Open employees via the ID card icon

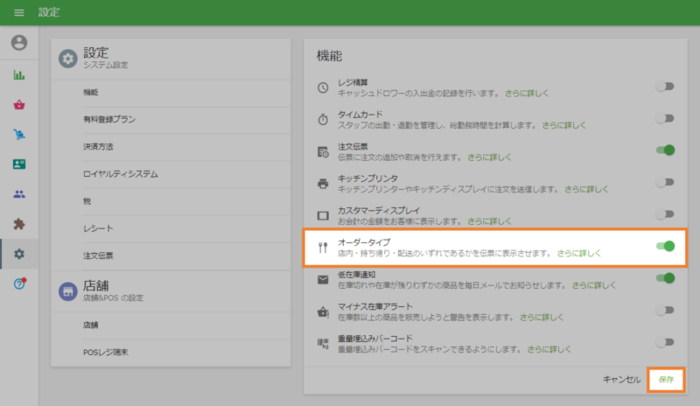[x=19, y=164]
